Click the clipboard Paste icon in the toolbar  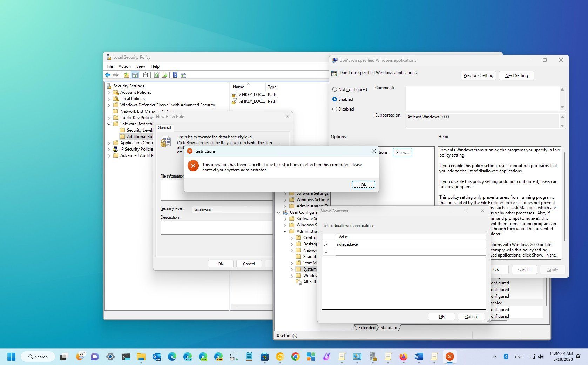point(146,75)
